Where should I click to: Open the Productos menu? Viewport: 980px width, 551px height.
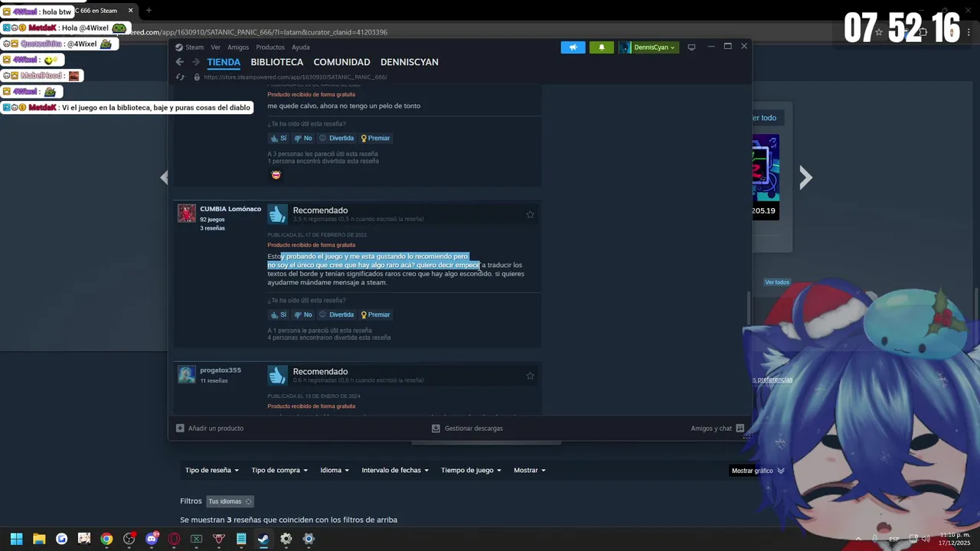pos(270,47)
